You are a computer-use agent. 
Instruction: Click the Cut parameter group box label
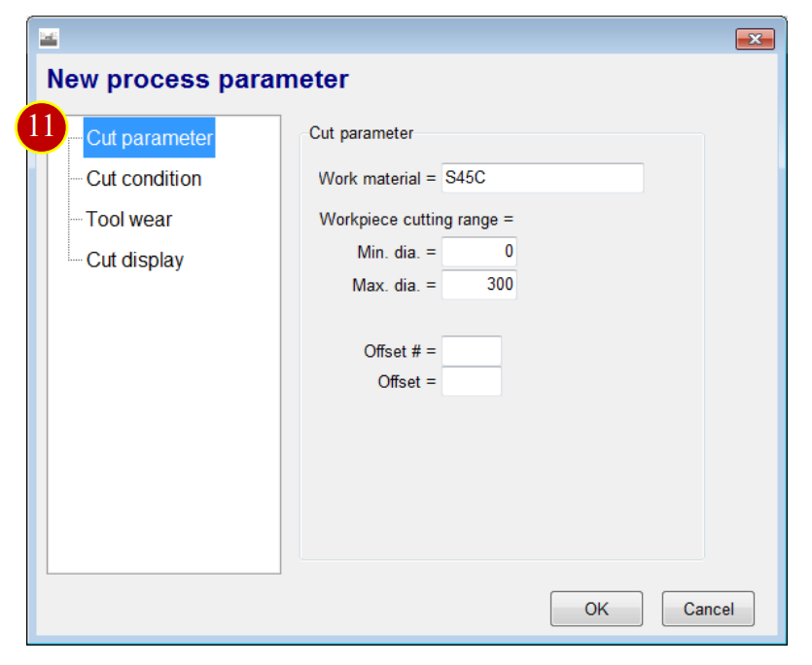[361, 133]
